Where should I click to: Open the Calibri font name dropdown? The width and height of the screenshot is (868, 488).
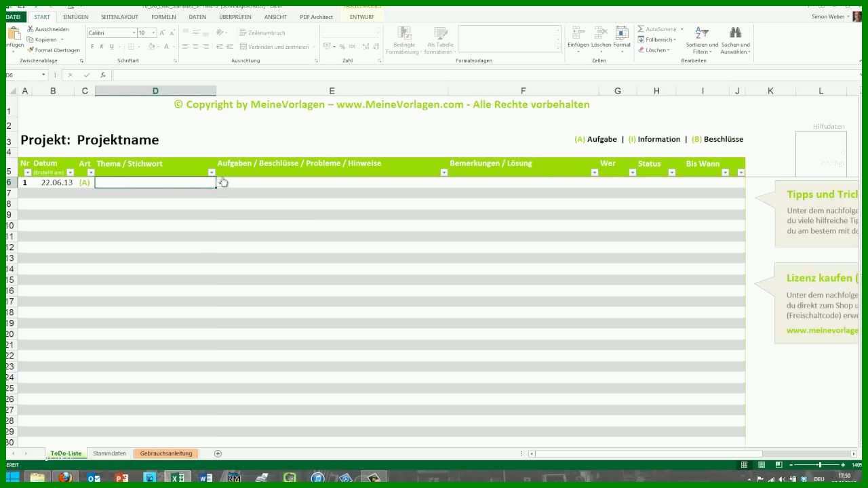[134, 33]
